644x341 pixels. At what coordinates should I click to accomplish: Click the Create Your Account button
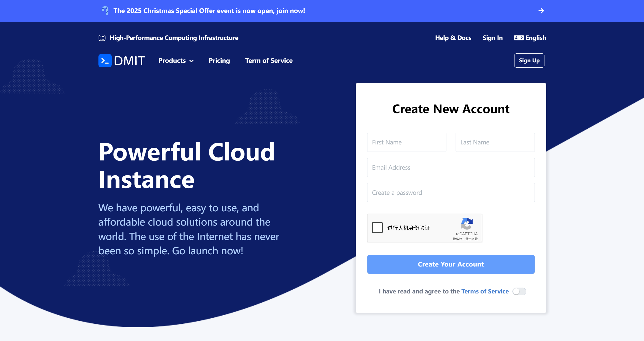[451, 264]
